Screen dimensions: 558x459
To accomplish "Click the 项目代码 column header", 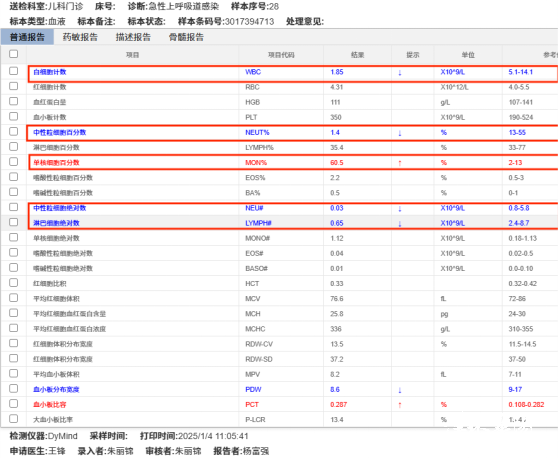I will (281, 55).
